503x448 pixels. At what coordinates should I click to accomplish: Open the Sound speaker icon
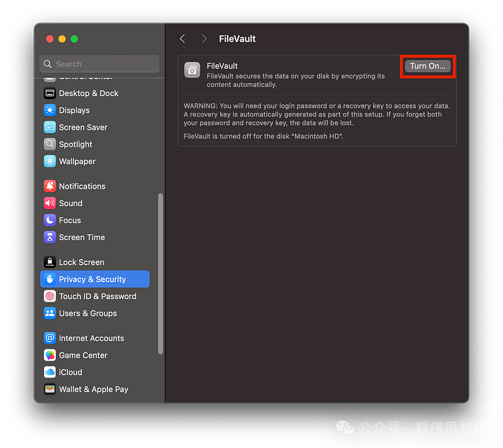50,203
